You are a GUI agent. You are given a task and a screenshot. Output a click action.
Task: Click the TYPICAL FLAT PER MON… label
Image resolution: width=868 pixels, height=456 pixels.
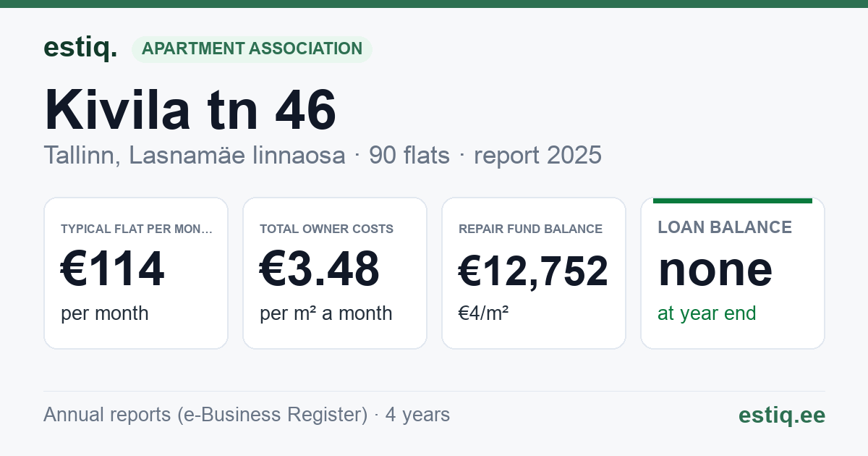click(137, 229)
